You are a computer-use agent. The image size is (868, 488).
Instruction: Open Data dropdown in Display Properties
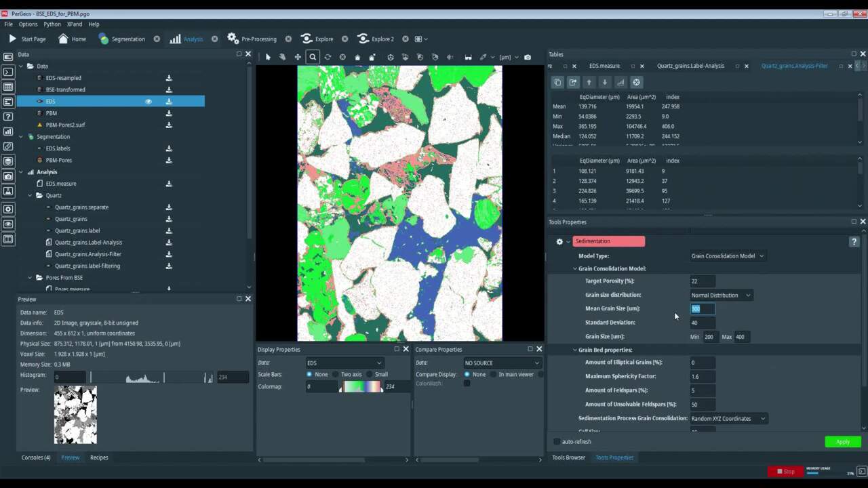coord(344,363)
